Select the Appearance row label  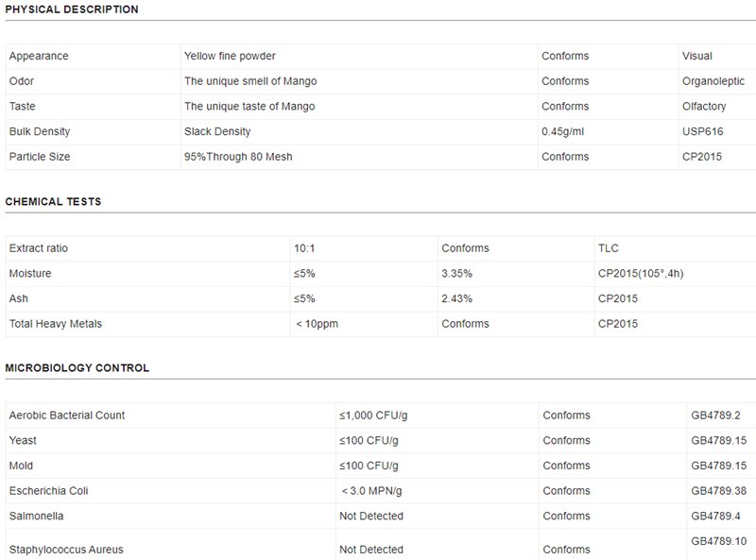click(x=39, y=57)
